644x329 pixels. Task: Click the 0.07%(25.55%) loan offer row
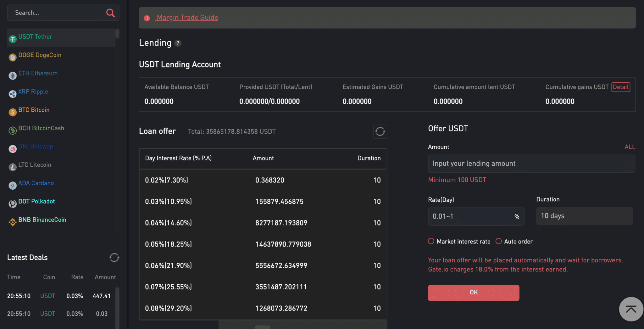(263, 287)
